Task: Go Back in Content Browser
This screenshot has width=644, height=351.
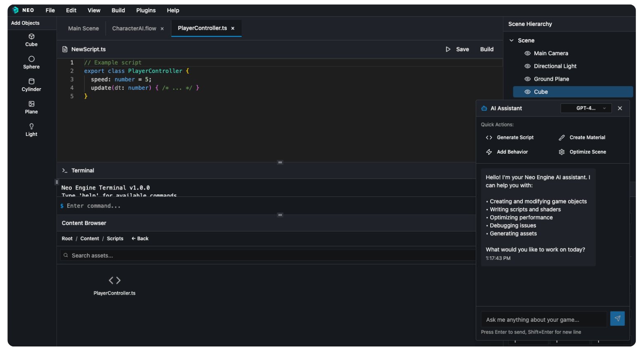Action: (140, 239)
